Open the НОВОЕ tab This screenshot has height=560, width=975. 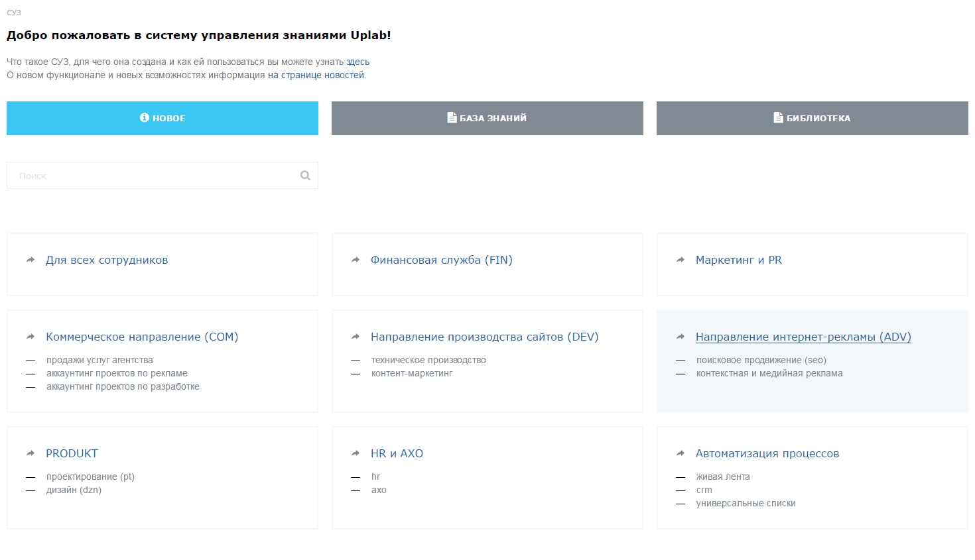[x=162, y=118]
